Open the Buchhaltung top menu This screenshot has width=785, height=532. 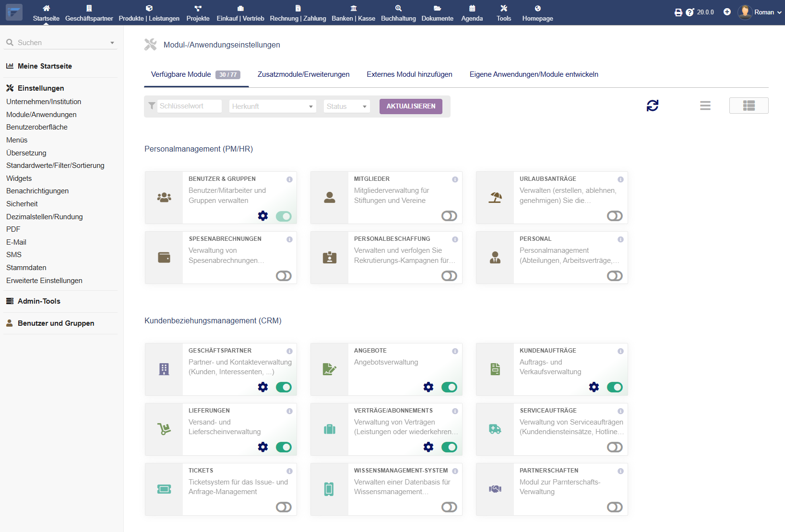coord(398,13)
